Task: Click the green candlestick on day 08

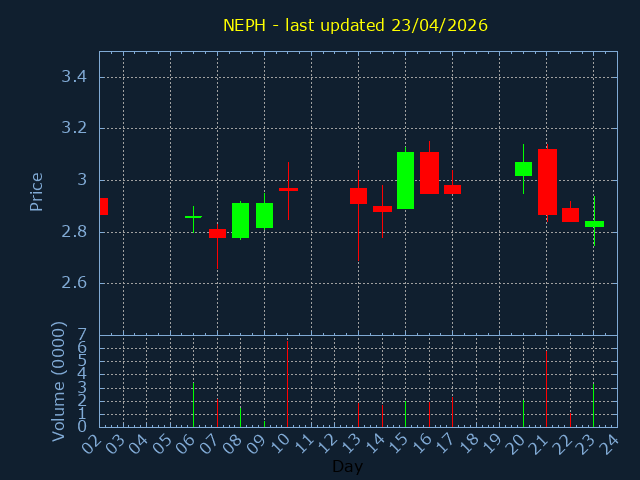Action: point(240,220)
